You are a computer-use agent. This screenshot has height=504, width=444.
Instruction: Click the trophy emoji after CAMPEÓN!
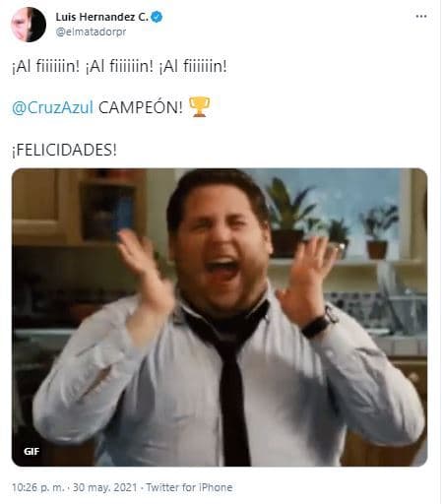[x=200, y=106]
